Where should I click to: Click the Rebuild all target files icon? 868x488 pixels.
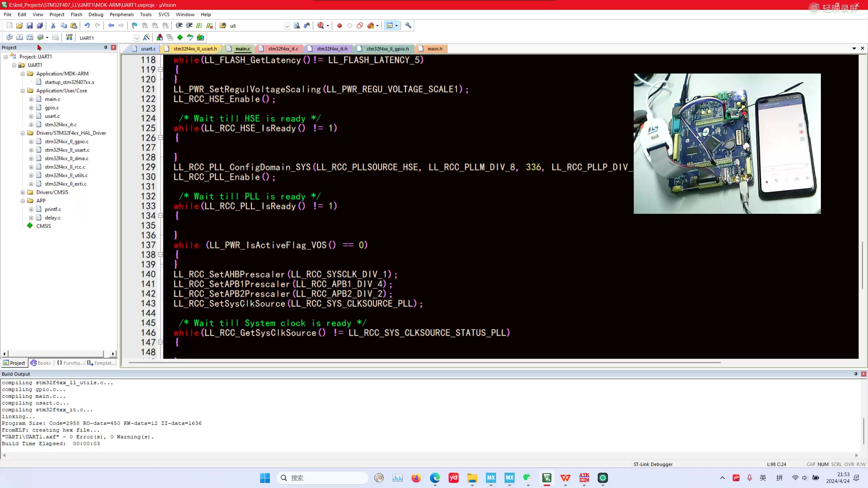pyautogui.click(x=30, y=37)
